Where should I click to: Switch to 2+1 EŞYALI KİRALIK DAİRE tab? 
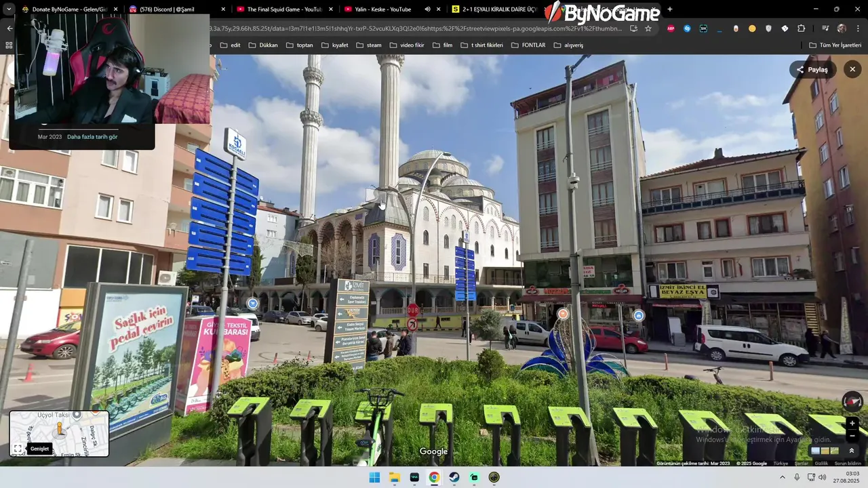pyautogui.click(x=495, y=9)
